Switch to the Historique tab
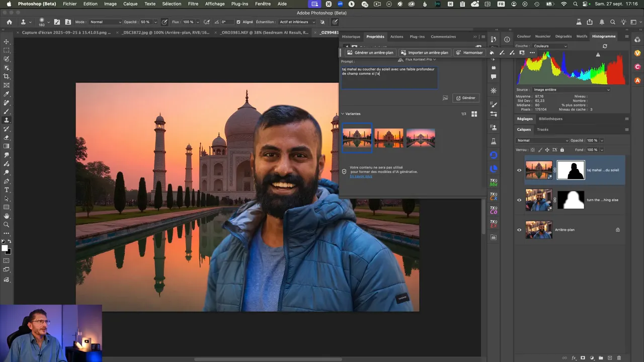Viewport: 644px width, 362px height. [351, 37]
